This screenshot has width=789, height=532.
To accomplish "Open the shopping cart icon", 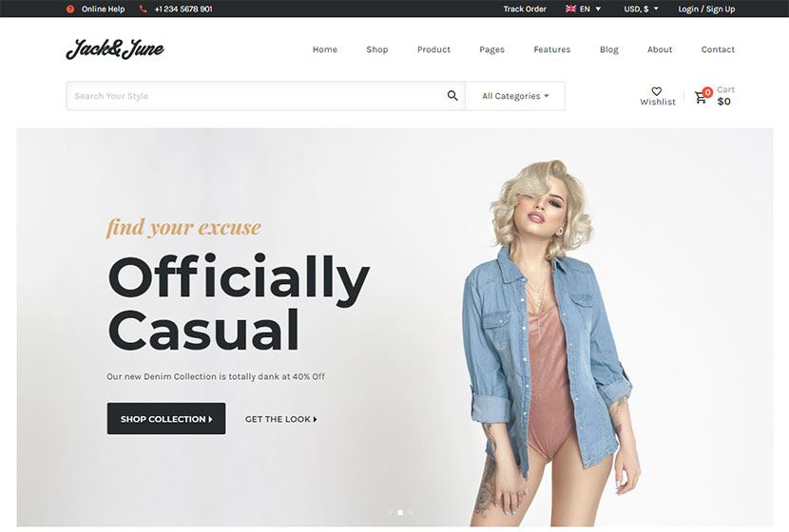I will coord(700,98).
